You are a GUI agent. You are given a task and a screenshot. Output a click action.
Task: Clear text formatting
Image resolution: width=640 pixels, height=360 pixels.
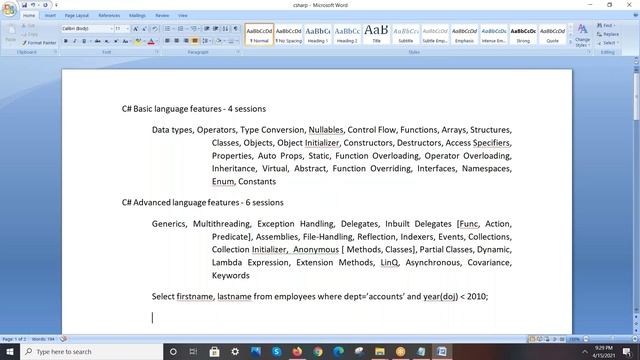(155, 29)
